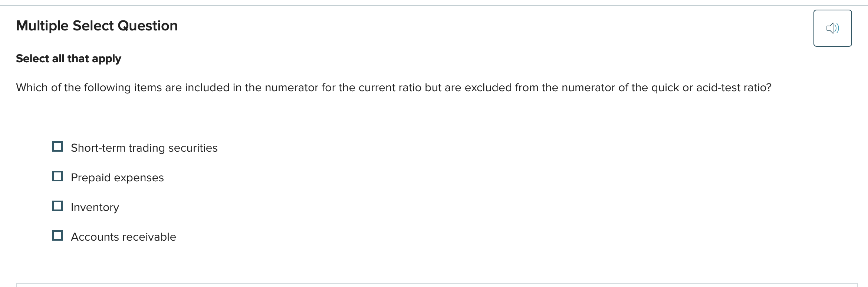The image size is (868, 287).
Task: Click the Inventory answer label
Action: (95, 207)
